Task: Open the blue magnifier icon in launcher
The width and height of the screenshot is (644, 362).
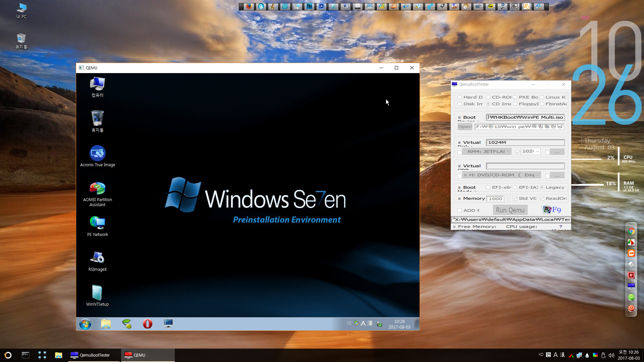Action: tap(261, 6)
